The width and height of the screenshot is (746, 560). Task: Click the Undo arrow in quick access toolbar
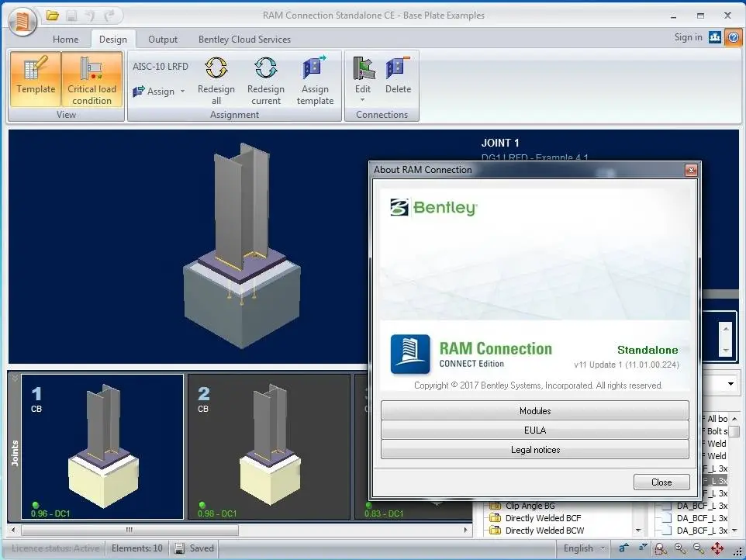coord(91,16)
